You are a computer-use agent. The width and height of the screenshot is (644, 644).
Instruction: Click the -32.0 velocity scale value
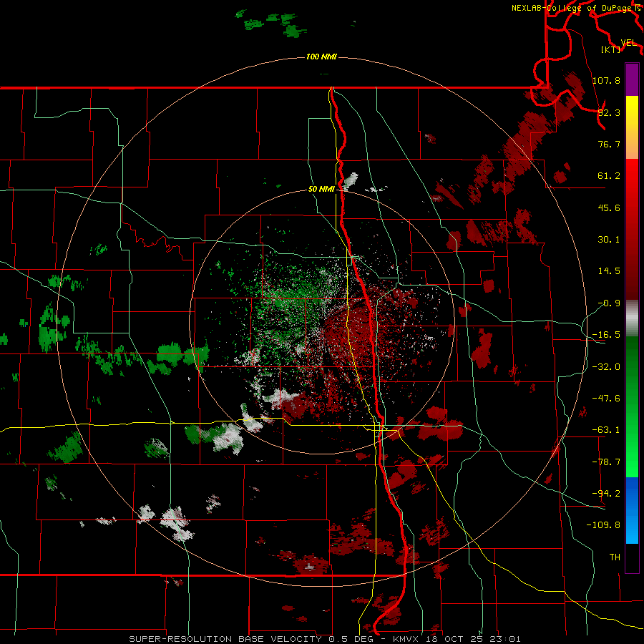coord(606,367)
